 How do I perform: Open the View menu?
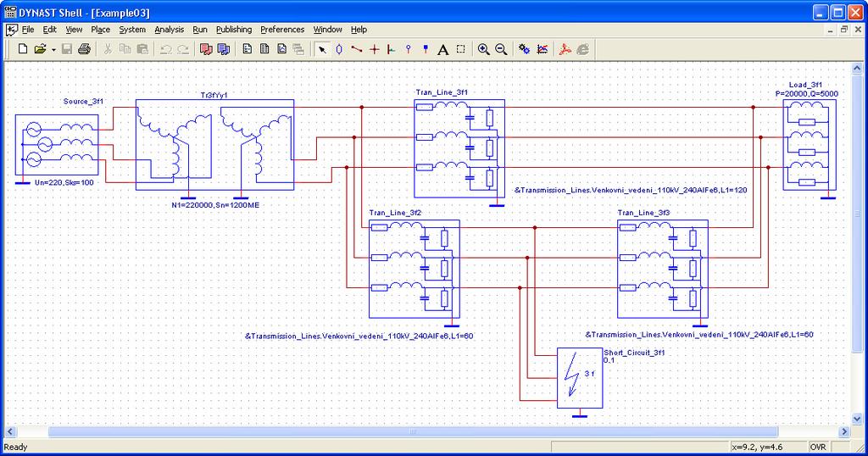click(x=74, y=30)
